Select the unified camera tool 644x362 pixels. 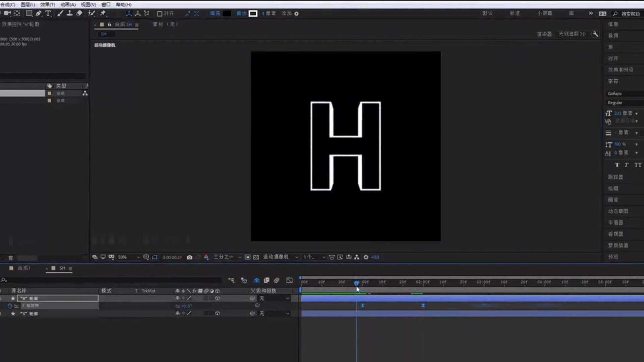click(x=7, y=13)
